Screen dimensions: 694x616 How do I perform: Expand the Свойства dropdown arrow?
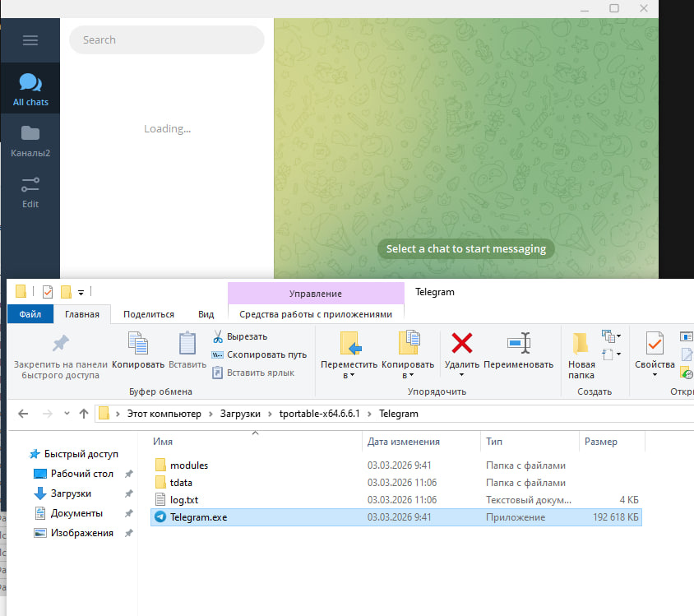655,375
